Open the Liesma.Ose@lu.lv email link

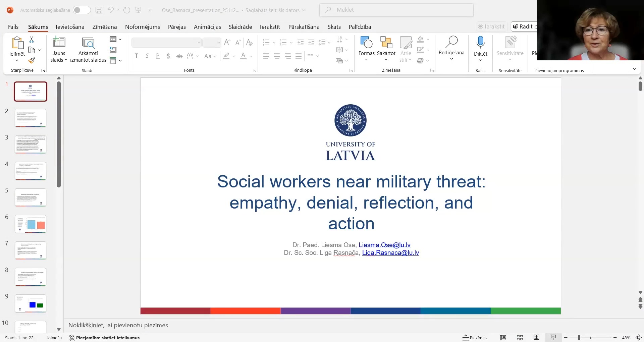point(384,245)
